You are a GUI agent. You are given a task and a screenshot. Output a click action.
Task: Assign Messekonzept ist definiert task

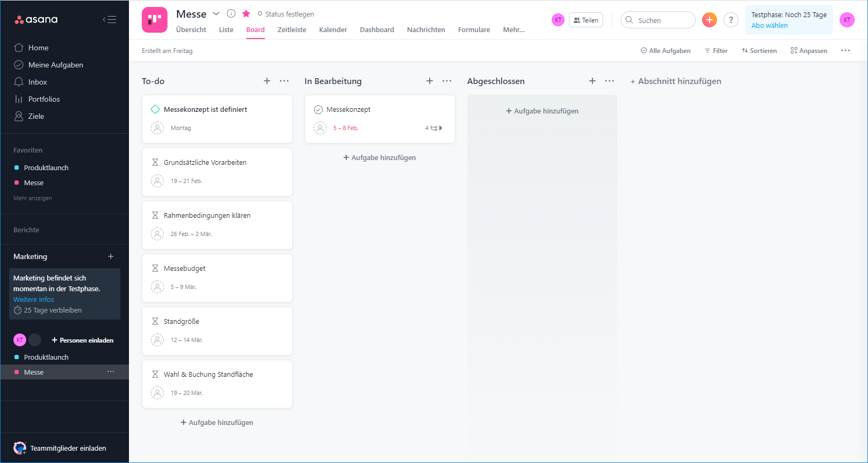[x=157, y=128]
